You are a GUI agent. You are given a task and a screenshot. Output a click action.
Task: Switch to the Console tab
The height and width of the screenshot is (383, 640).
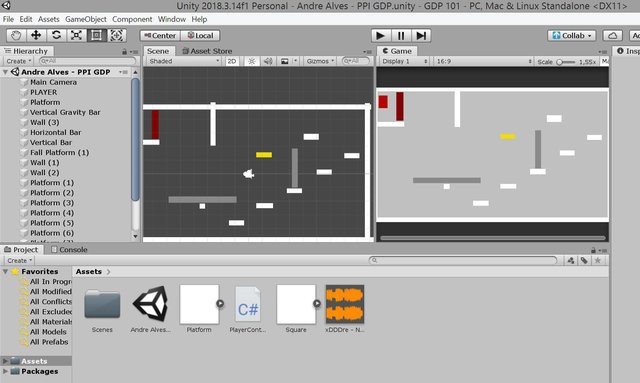[x=69, y=249]
